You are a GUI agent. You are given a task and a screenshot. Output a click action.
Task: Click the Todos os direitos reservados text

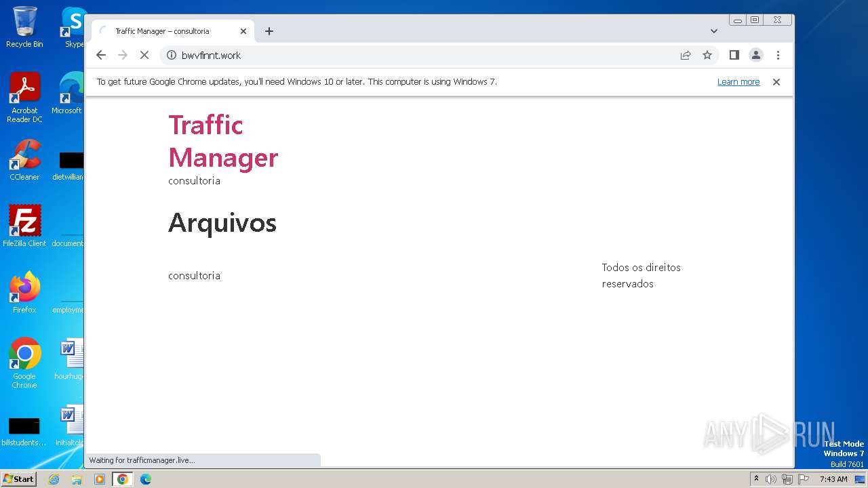coord(641,276)
